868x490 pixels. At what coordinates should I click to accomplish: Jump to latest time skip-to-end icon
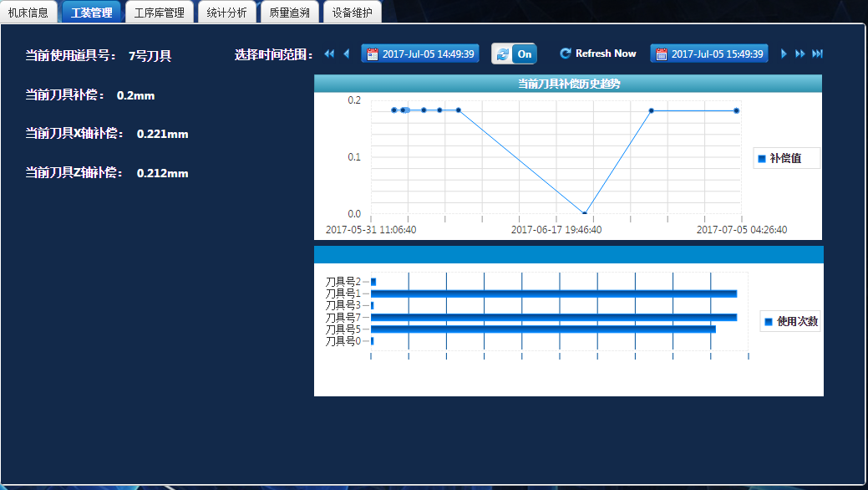point(817,54)
